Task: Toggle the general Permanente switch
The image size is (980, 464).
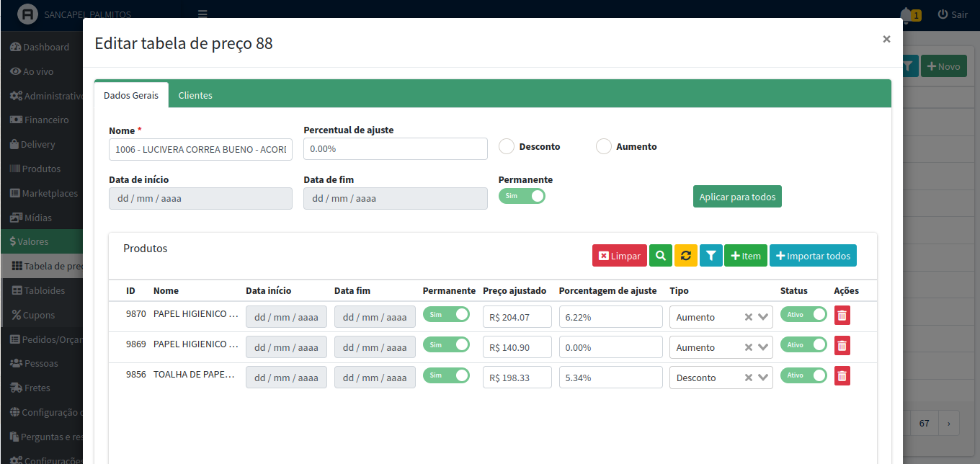Action: coord(522,196)
